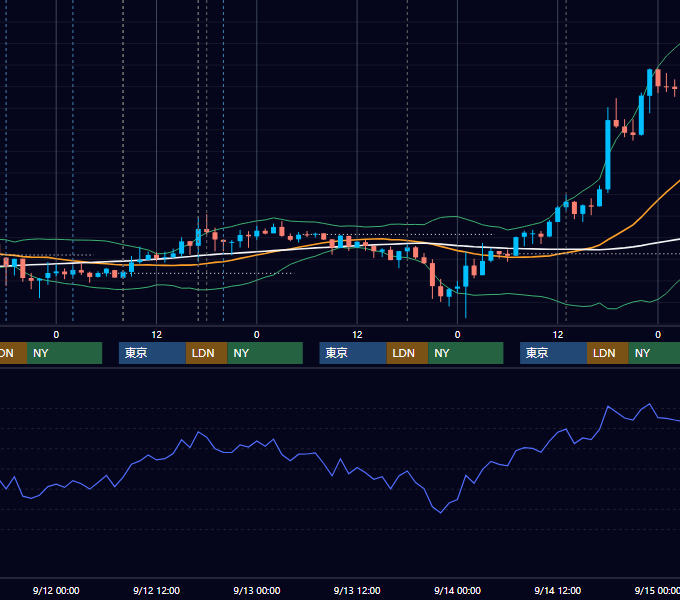Select the LDN session block on 9/13
Viewport: 680px width, 600px height.
[x=407, y=353]
